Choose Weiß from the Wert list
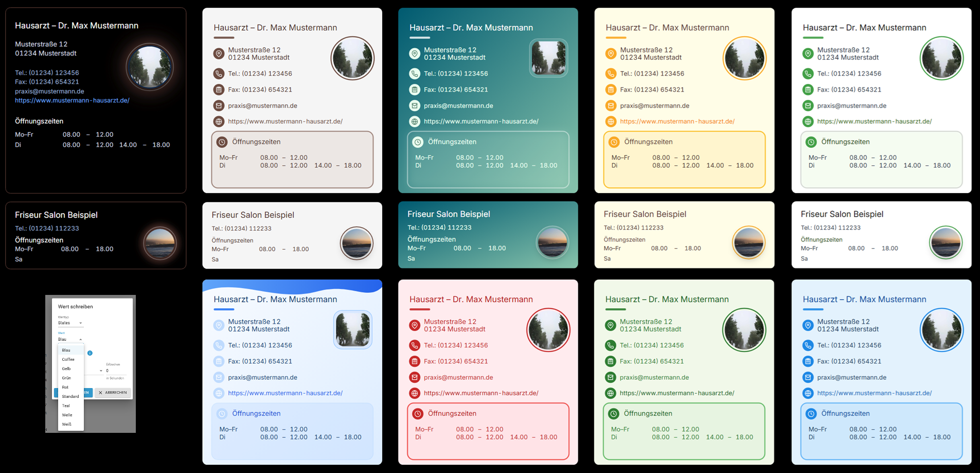The image size is (980, 473). click(71, 424)
